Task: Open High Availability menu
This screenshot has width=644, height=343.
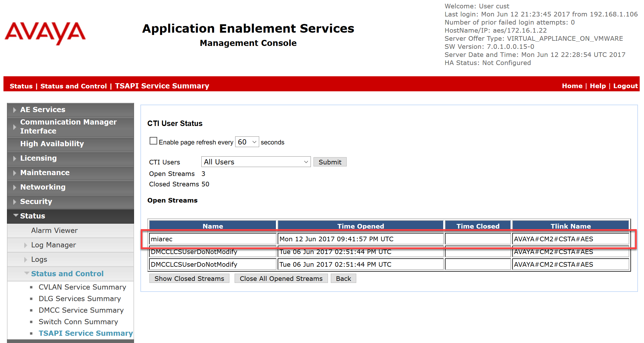Action: tap(52, 144)
